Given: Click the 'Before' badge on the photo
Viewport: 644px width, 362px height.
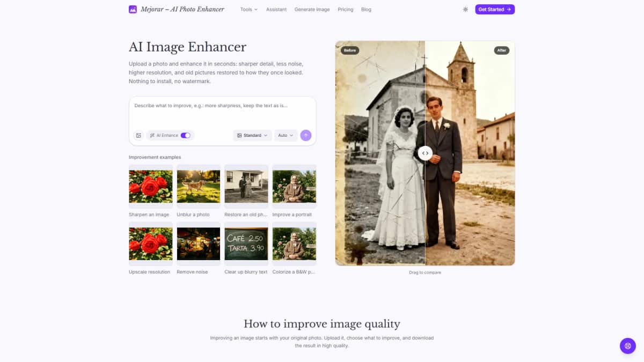Looking at the screenshot, I should 350,50.
